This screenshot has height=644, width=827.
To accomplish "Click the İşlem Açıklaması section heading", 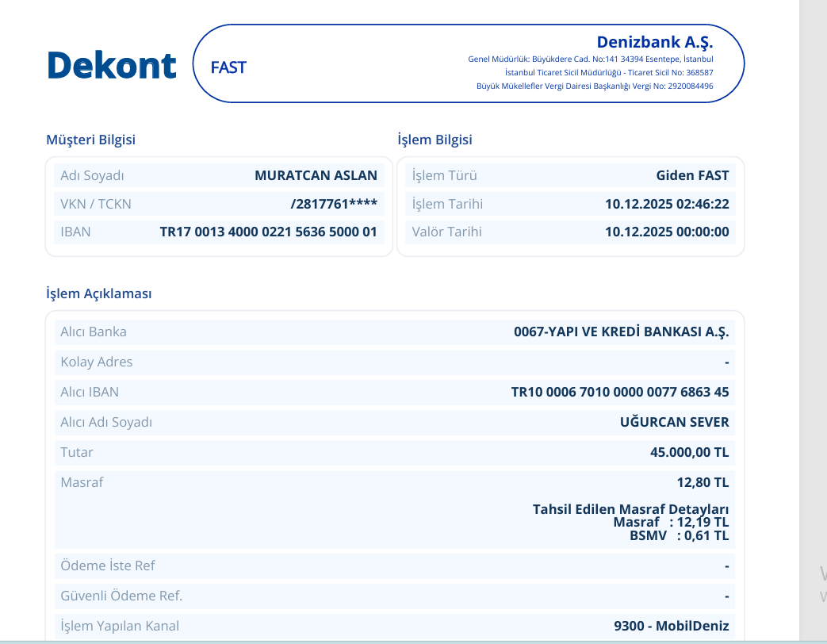I will 98,293.
